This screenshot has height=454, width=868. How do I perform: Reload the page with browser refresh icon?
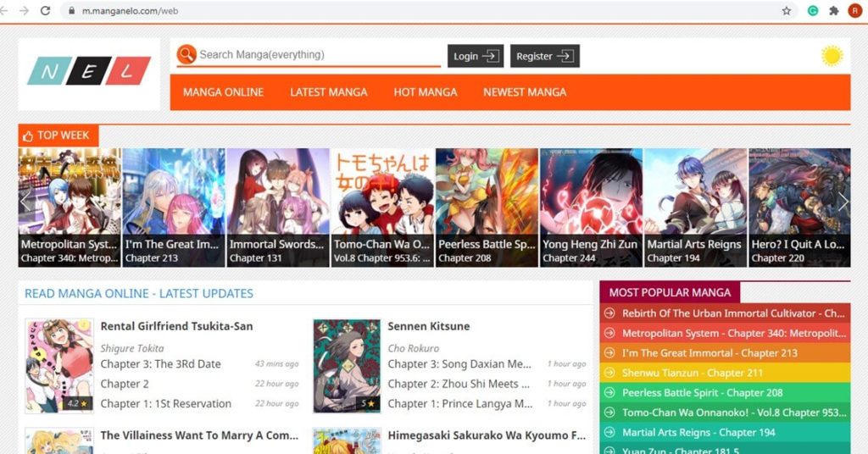[45, 11]
